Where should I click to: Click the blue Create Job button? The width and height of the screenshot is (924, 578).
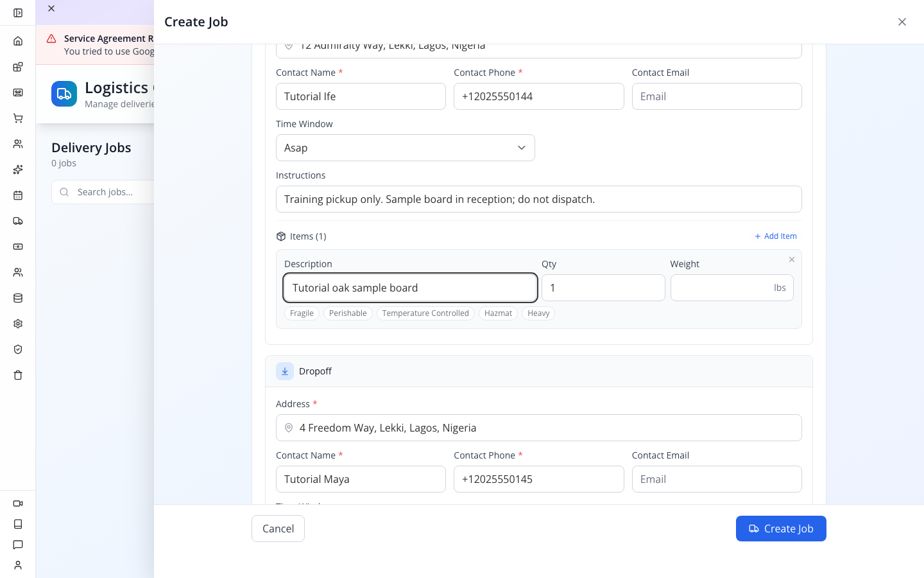pos(781,529)
